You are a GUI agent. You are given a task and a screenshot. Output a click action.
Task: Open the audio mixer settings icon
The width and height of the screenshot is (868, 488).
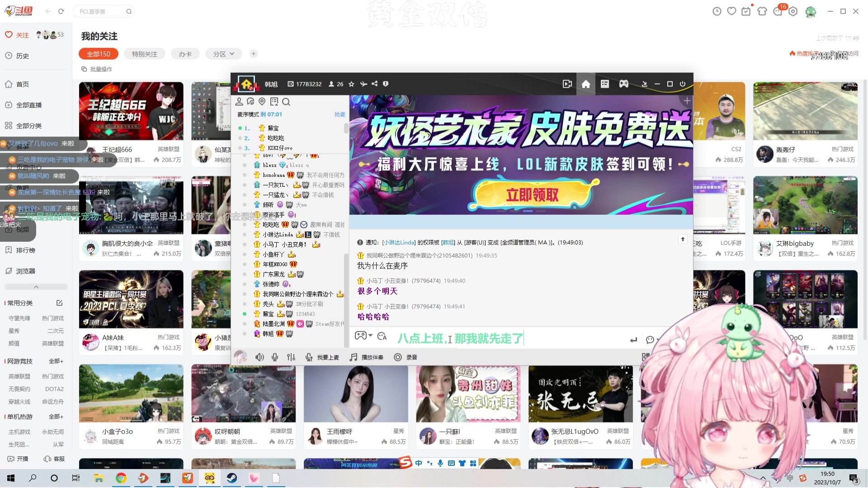pos(291,357)
